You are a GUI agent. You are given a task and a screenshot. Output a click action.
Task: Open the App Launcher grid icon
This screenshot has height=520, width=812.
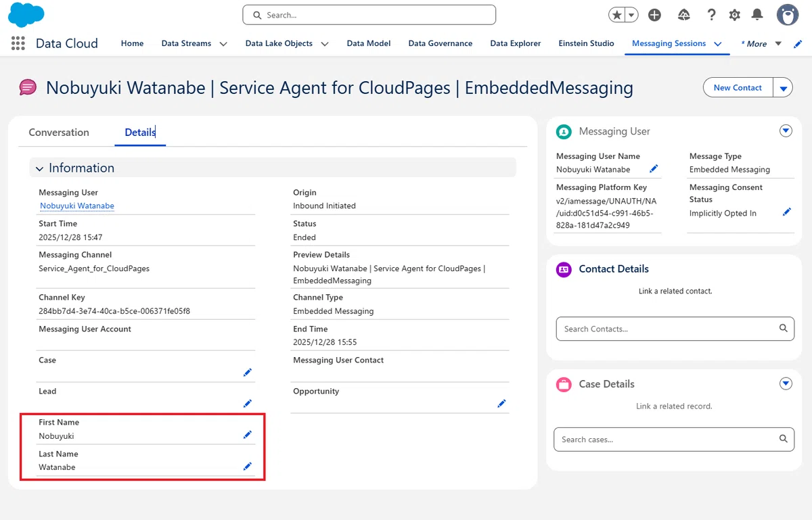click(x=18, y=43)
